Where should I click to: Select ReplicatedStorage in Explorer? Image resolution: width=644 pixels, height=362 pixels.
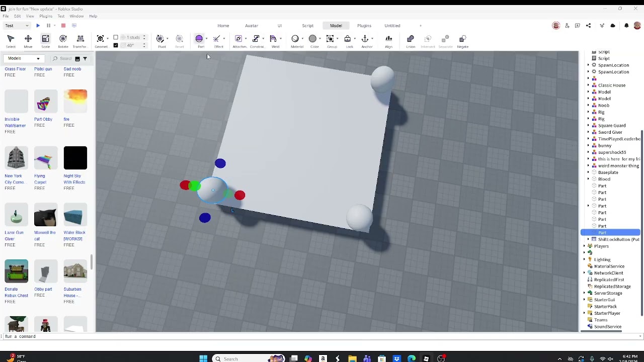tap(612, 287)
